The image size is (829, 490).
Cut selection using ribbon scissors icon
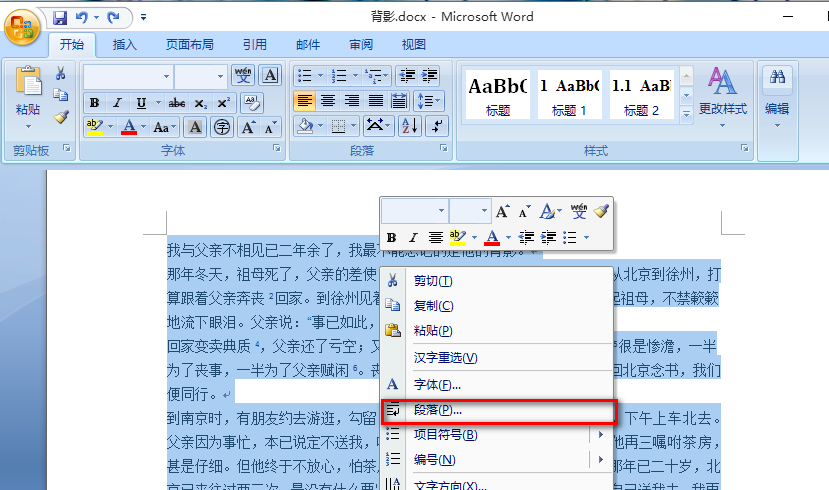click(x=60, y=73)
